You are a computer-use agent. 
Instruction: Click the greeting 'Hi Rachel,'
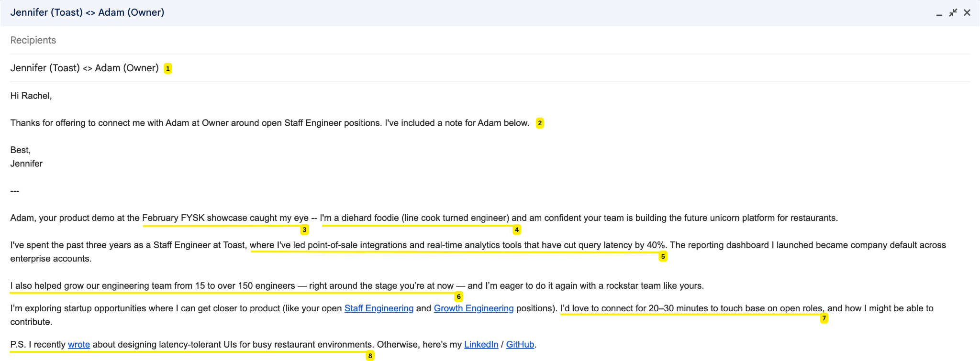pyautogui.click(x=31, y=96)
